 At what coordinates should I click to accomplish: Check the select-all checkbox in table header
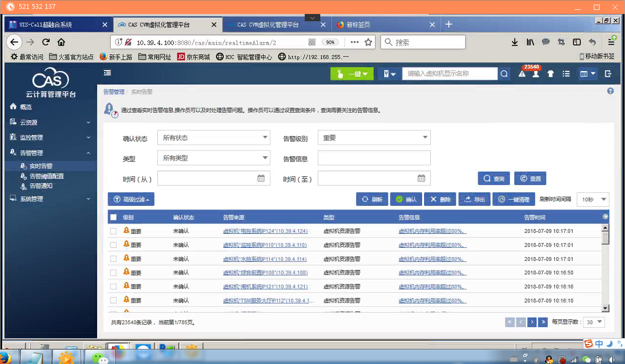[113, 217]
